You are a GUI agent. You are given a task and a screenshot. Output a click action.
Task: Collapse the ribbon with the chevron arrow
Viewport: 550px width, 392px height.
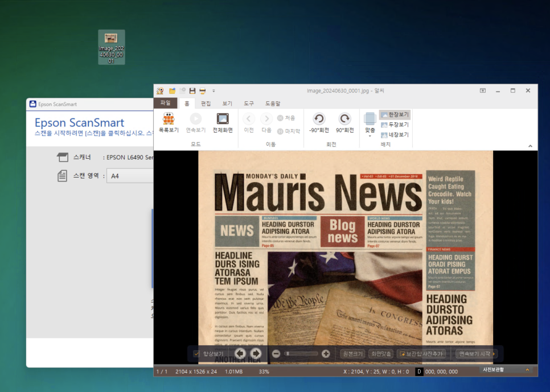click(x=531, y=146)
